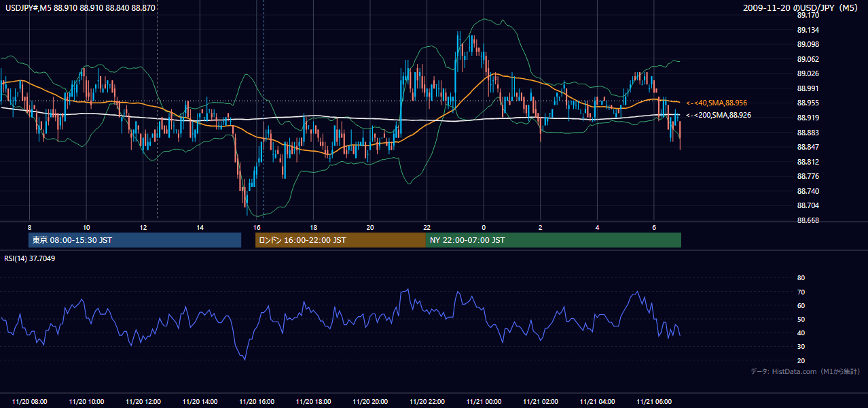
Task: Click price axis label 88.812
Action: click(x=808, y=162)
